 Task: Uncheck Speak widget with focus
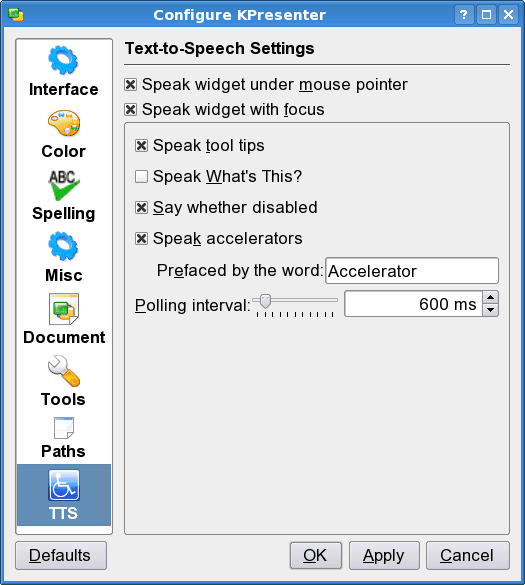point(131,110)
